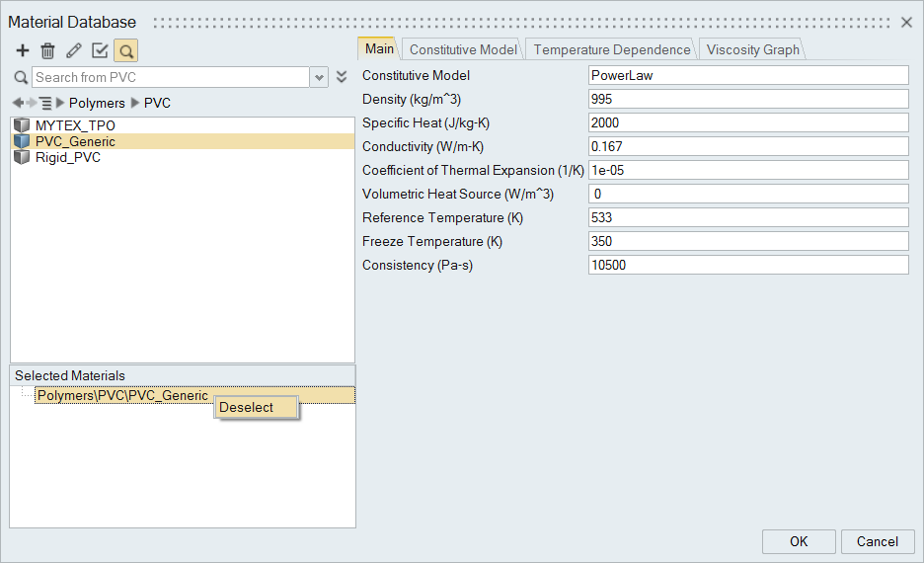The height and width of the screenshot is (563, 924).
Task: Click the Density value field
Action: pyautogui.click(x=747, y=99)
